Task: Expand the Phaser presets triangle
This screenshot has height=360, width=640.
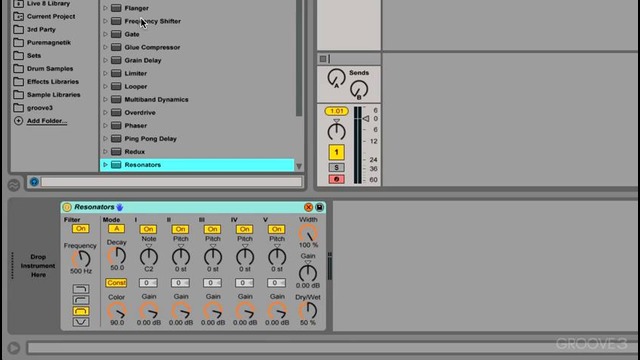Action: (x=105, y=126)
